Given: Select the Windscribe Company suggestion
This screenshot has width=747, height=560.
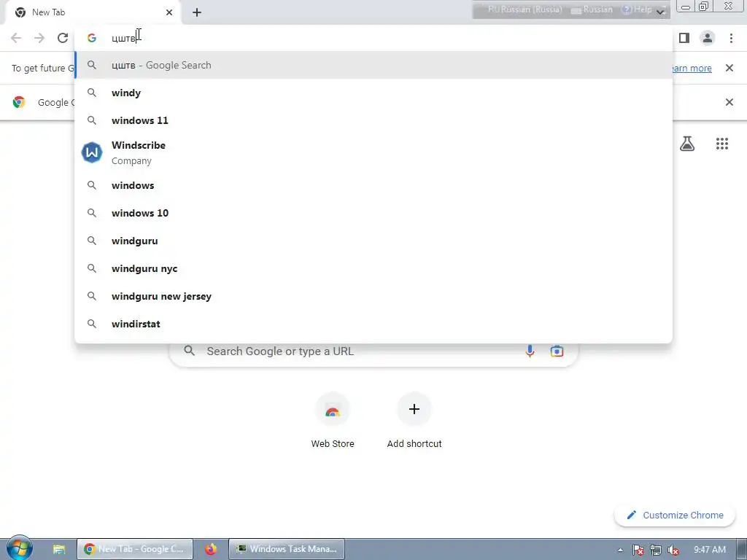Looking at the screenshot, I should click(374, 153).
